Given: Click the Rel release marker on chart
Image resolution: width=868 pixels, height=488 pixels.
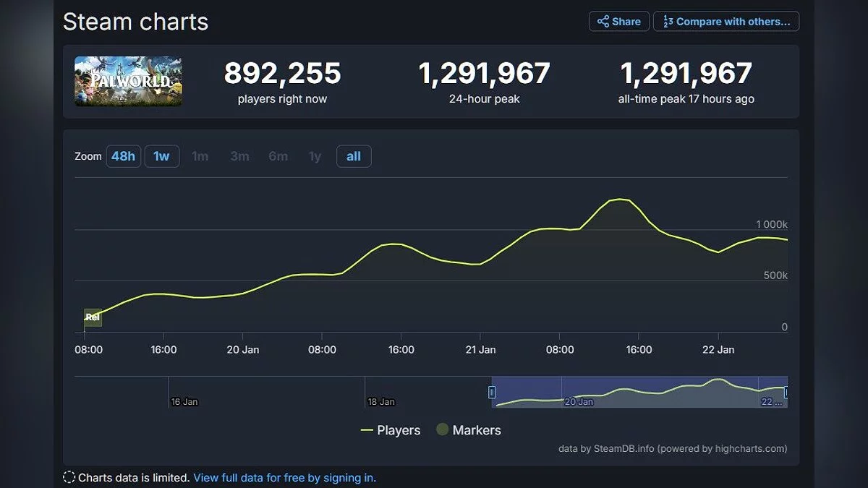Looking at the screenshot, I should 93,317.
